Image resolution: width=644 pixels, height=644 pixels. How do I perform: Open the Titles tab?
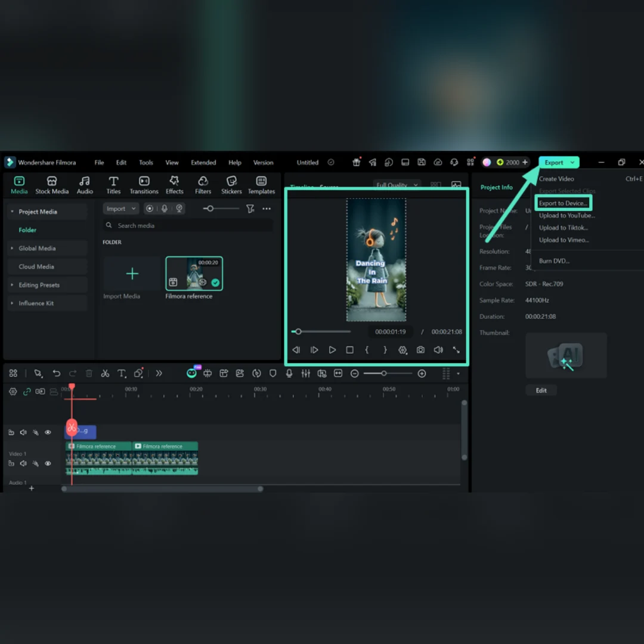[x=113, y=185]
